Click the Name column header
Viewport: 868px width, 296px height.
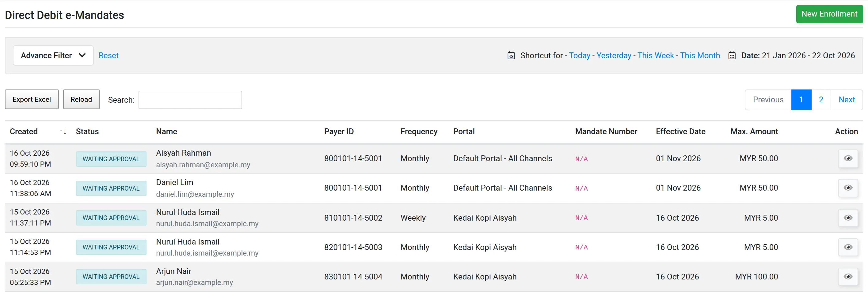click(x=166, y=132)
